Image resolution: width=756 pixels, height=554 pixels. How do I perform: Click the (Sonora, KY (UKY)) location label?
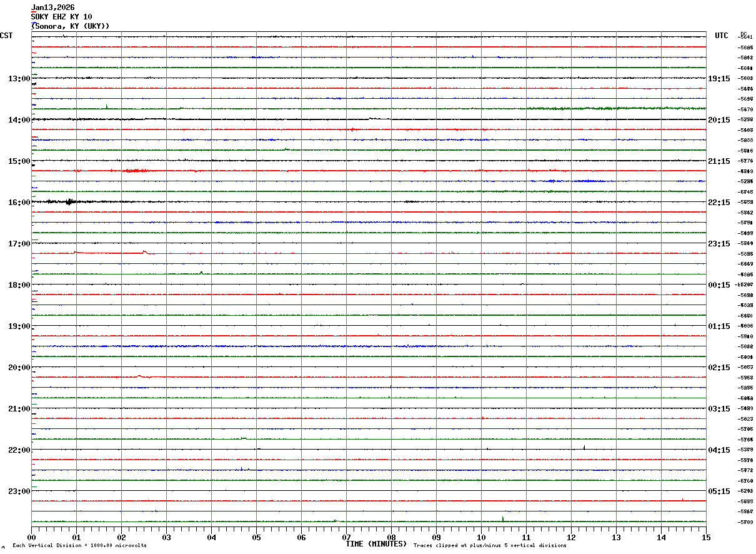click(x=71, y=26)
